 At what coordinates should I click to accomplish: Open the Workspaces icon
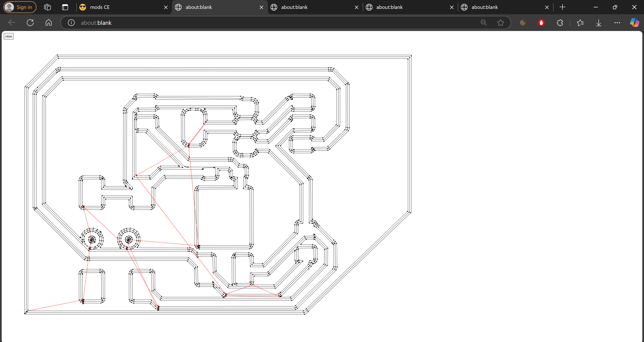click(x=47, y=7)
